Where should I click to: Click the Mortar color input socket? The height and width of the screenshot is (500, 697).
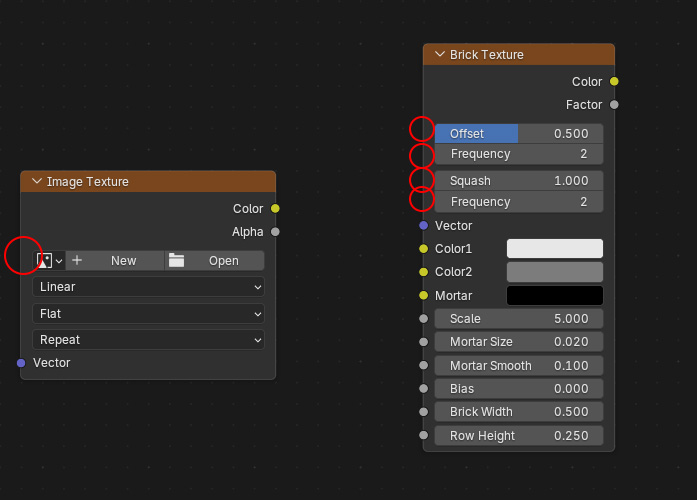pyautogui.click(x=424, y=295)
